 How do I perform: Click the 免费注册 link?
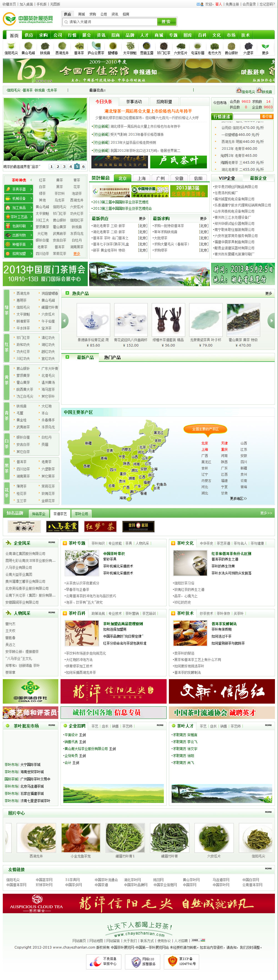pyautogui.click(x=232, y=4)
